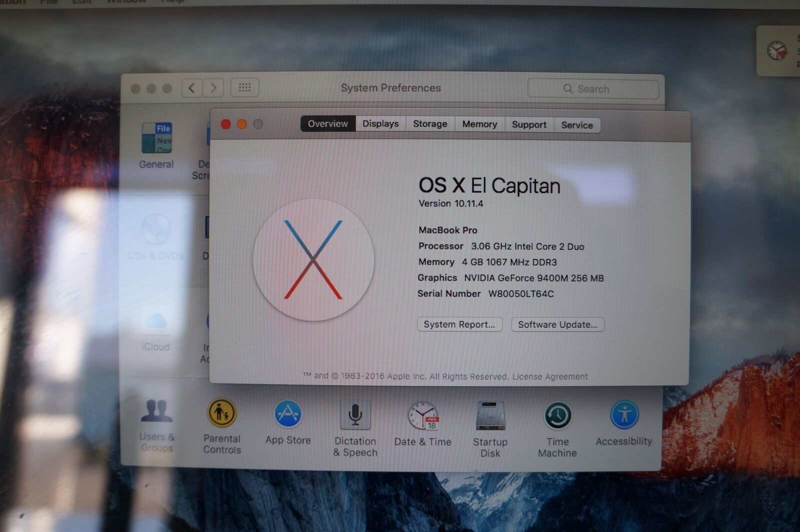The image size is (800, 532).
Task: Click the Software Update button
Action: click(557, 324)
